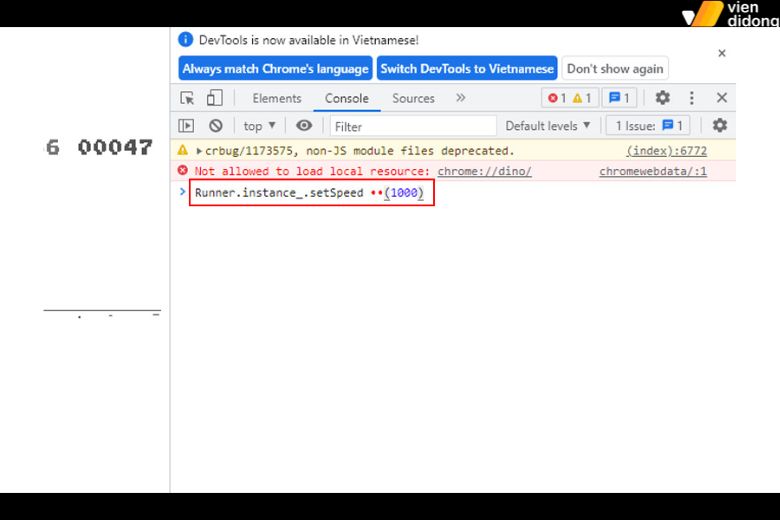780x520 pixels.
Task: Activate the inspect element picker icon
Action: tap(187, 98)
